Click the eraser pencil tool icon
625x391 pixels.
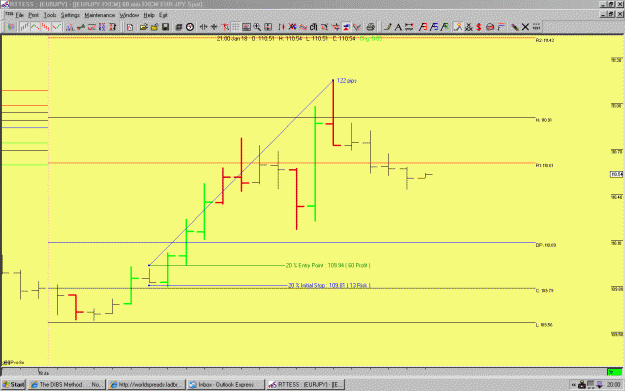pos(515,27)
